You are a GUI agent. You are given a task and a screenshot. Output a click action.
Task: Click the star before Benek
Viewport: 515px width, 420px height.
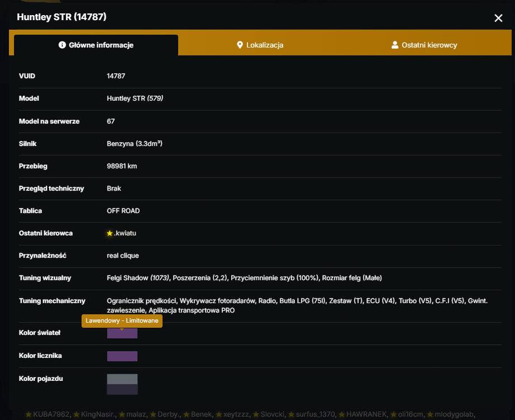click(x=186, y=414)
